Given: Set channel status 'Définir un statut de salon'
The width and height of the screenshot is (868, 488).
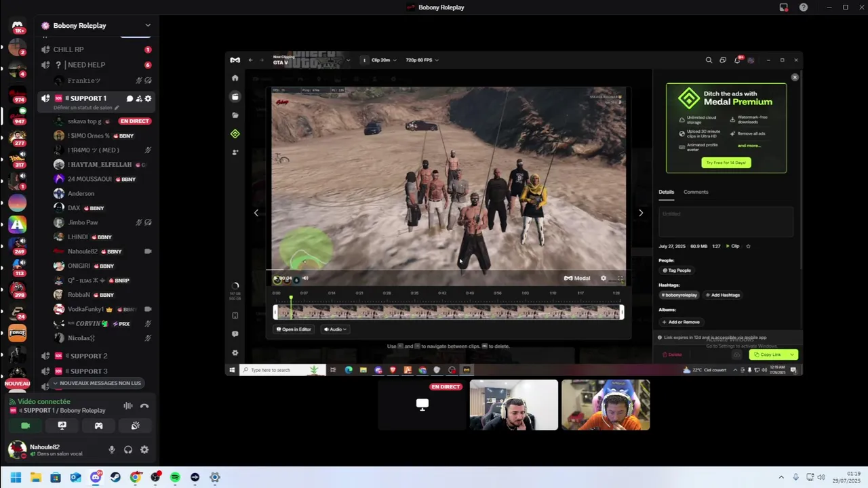Looking at the screenshot, I should tap(86, 108).
